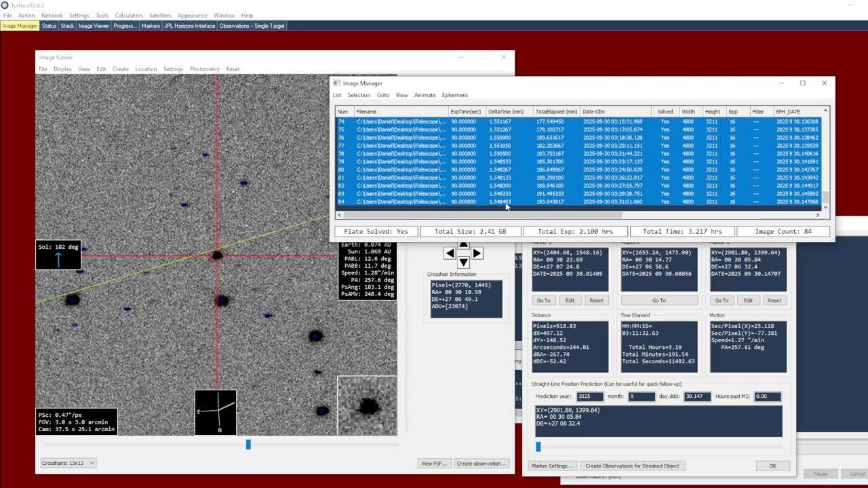
Task: Click the Marker Settings button
Action: click(551, 466)
